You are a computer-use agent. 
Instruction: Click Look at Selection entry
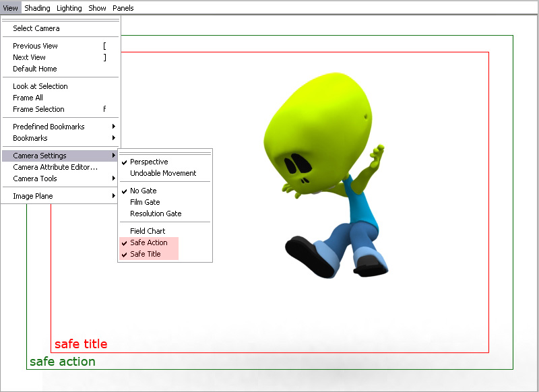click(40, 86)
